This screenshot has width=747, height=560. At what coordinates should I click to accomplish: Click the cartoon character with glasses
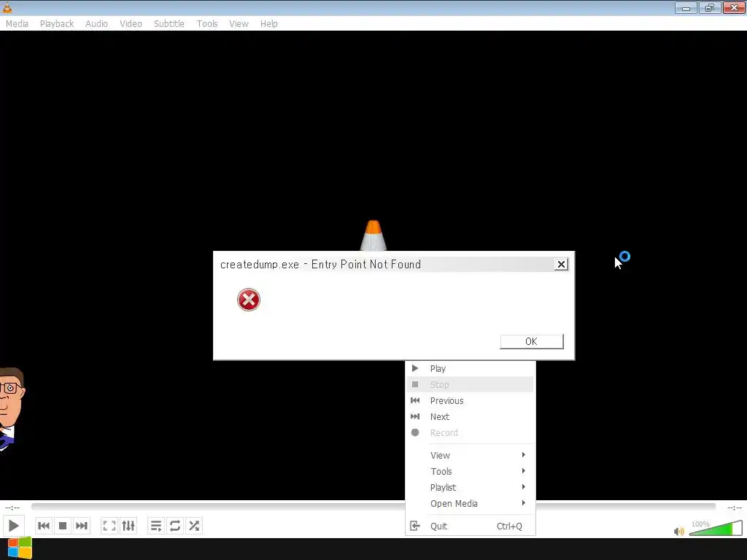pos(12,408)
